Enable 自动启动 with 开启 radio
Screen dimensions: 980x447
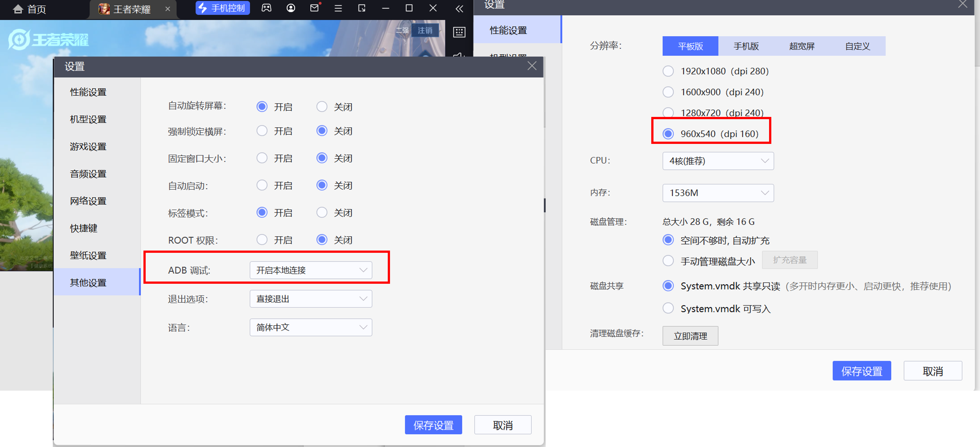click(x=262, y=185)
